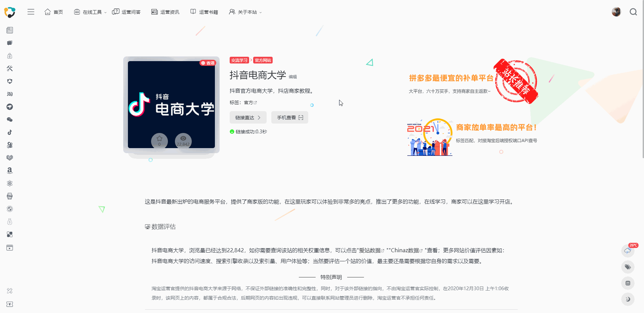Open the Kuaishou camera sidebar icon

(10, 145)
